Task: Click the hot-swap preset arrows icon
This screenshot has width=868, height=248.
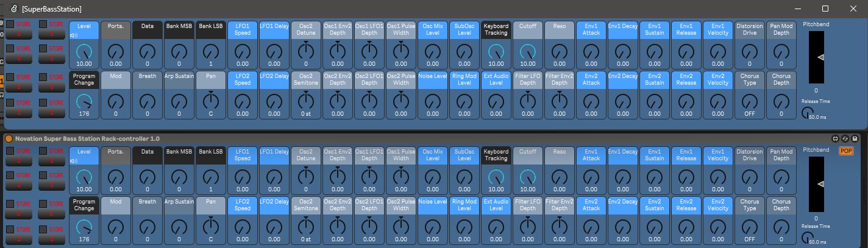Action: tap(847, 138)
